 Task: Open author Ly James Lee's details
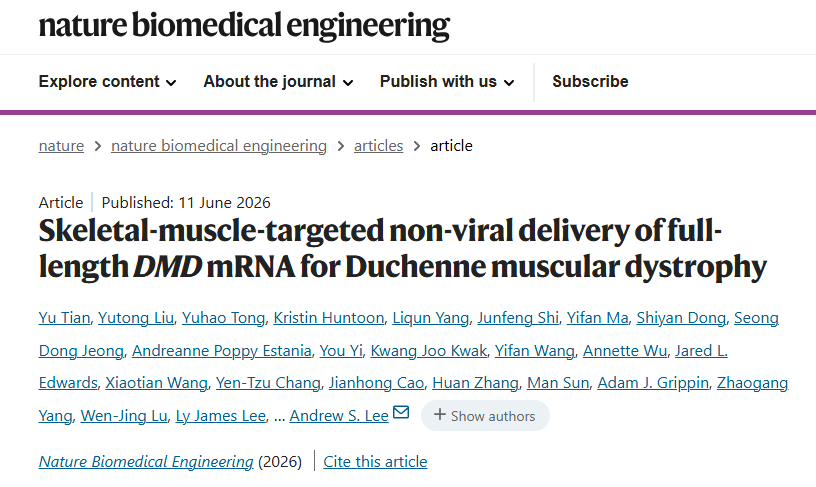click(x=221, y=416)
